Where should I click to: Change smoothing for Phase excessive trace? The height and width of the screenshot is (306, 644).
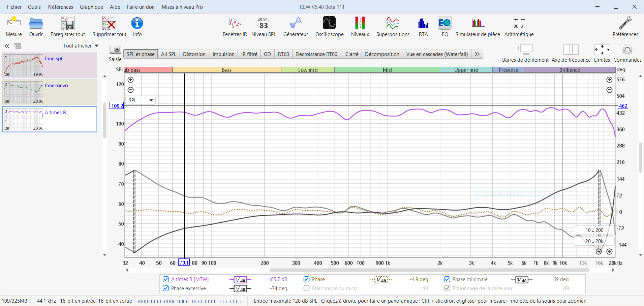click(240, 289)
